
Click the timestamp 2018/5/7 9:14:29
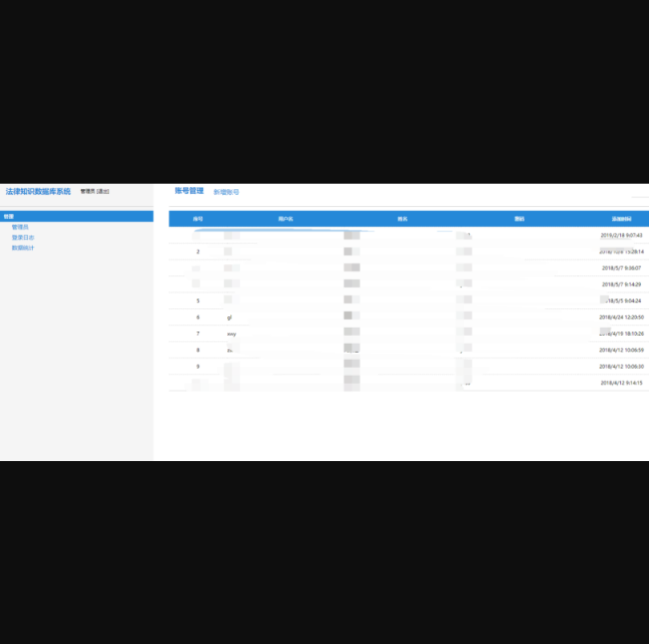621,285
